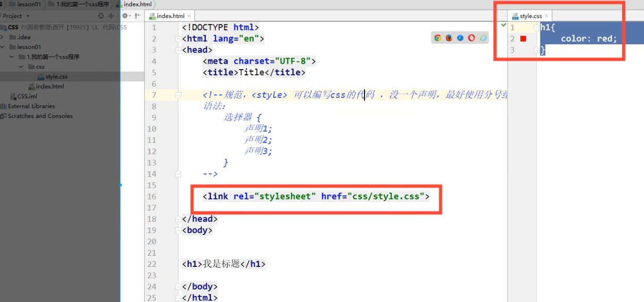
Task: Select the CSS project root node
Action: coord(13,27)
